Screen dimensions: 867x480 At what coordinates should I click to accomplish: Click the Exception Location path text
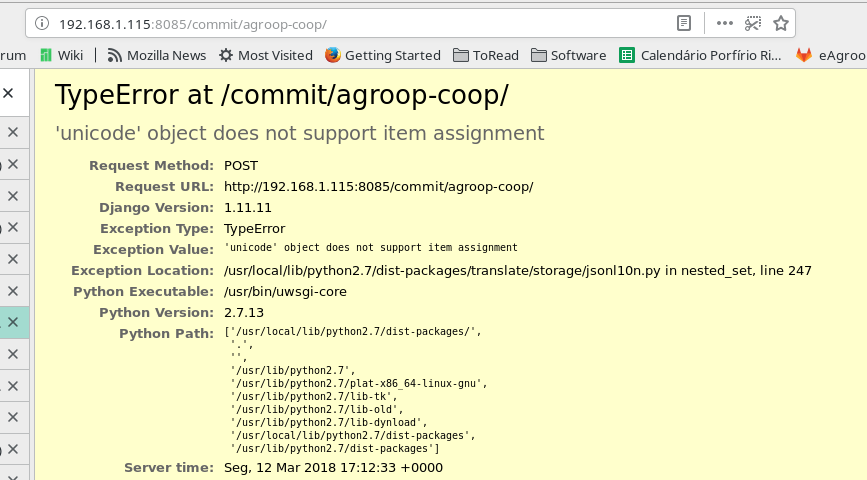[x=518, y=271]
